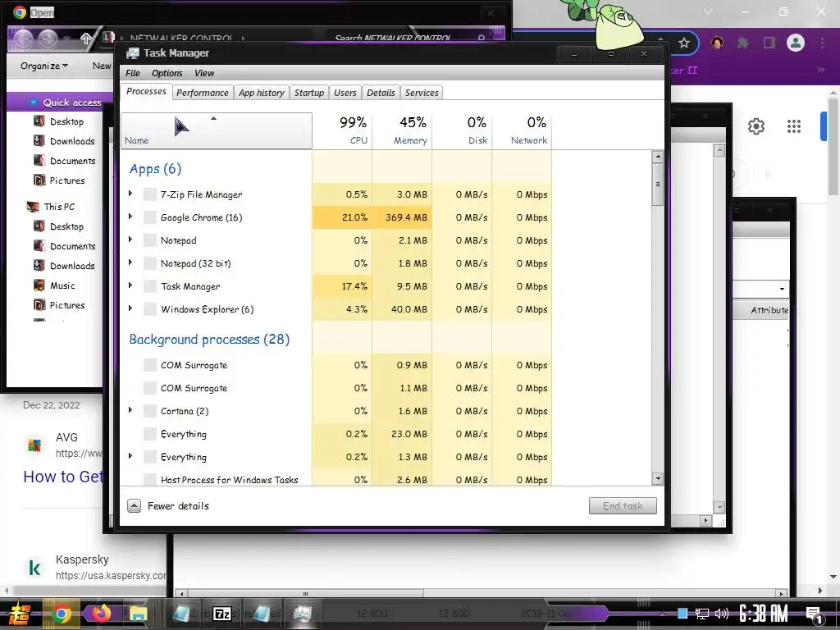Expand the Windows Explorer (6) process group

pos(130,308)
